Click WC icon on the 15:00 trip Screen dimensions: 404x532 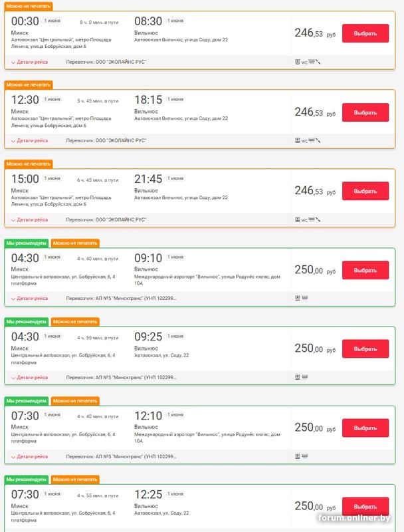(x=304, y=219)
